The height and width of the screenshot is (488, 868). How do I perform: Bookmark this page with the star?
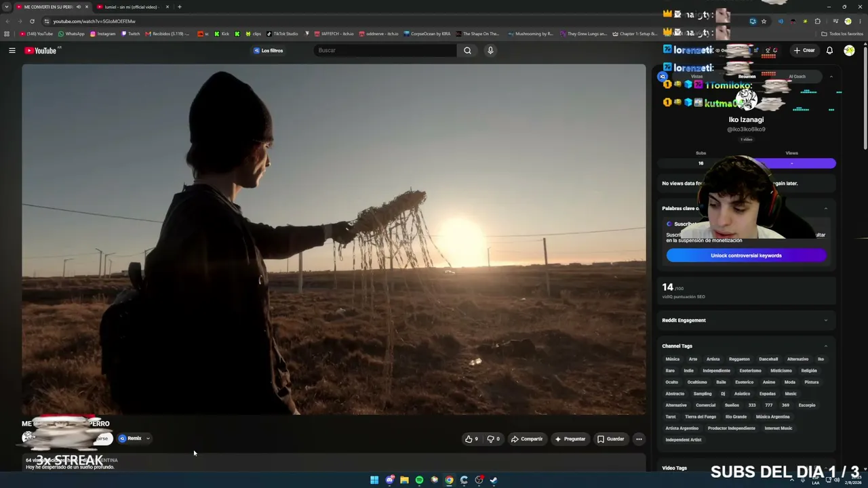[764, 21]
